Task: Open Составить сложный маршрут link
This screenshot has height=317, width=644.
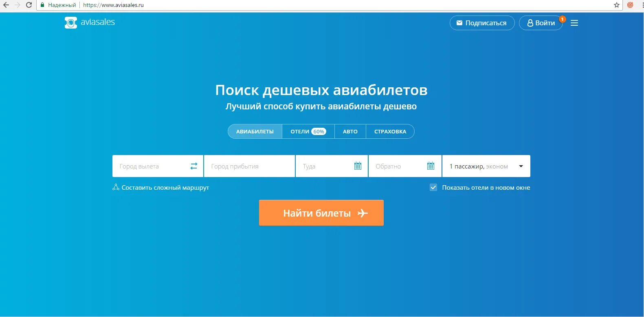Action: click(x=165, y=188)
